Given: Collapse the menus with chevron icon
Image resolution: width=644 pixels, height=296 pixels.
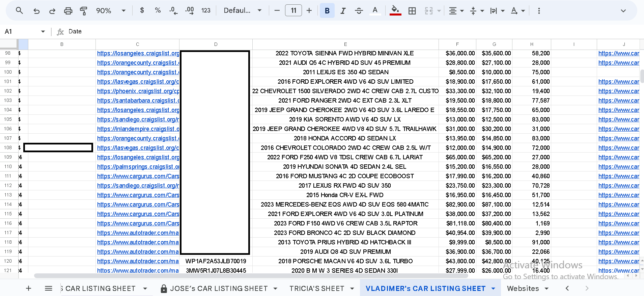Looking at the screenshot, I should (x=623, y=11).
